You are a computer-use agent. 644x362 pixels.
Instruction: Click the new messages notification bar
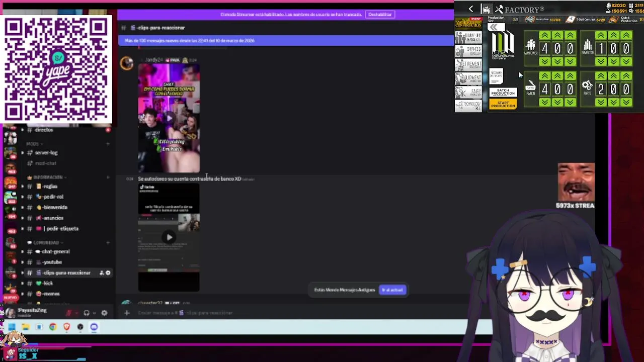click(x=286, y=40)
